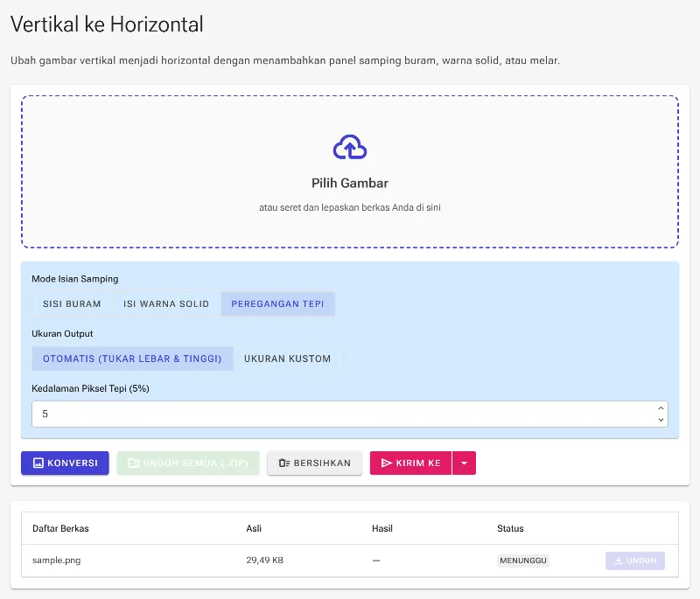700x599 pixels.
Task: Click the Mode Isian Samping label
Action: click(75, 279)
